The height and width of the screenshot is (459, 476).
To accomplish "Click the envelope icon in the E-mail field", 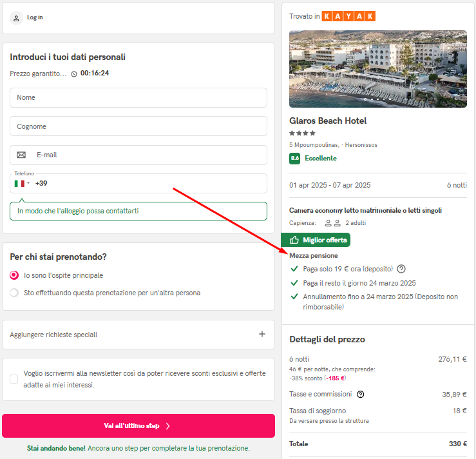I will tap(21, 155).
